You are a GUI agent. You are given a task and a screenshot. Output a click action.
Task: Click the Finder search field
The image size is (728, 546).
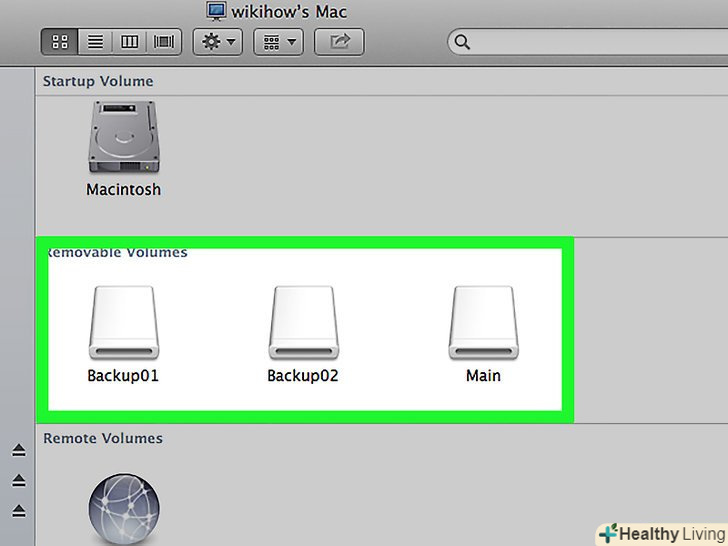point(588,42)
